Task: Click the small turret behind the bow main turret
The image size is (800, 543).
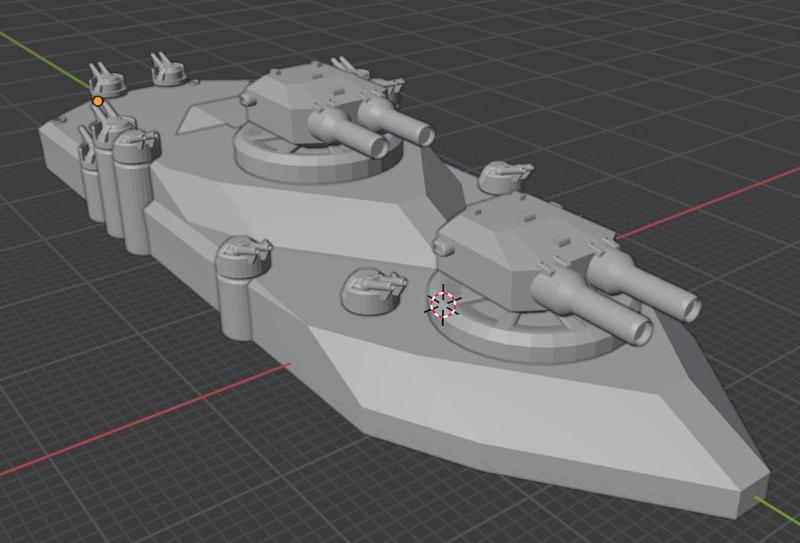Action: pyautogui.click(x=505, y=177)
